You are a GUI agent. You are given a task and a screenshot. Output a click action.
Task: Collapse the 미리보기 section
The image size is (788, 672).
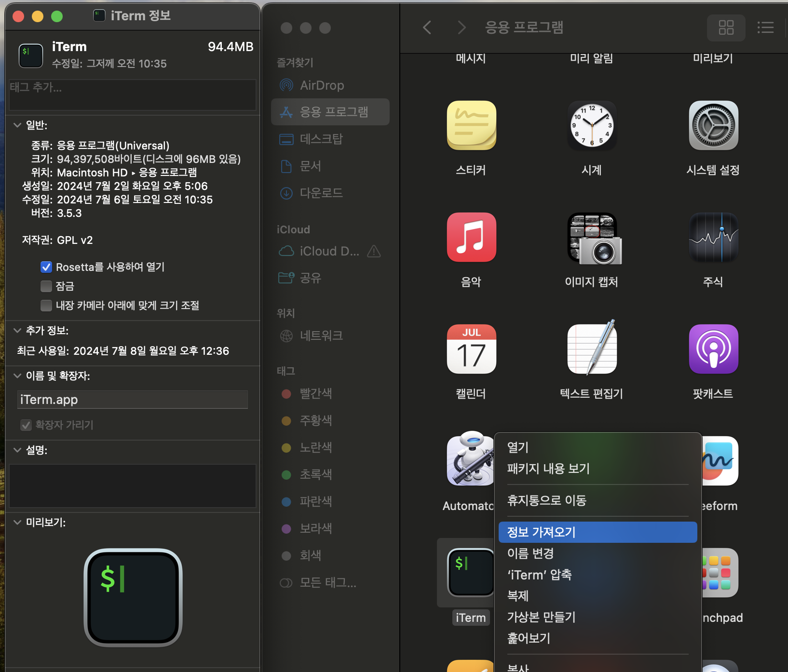point(17,523)
